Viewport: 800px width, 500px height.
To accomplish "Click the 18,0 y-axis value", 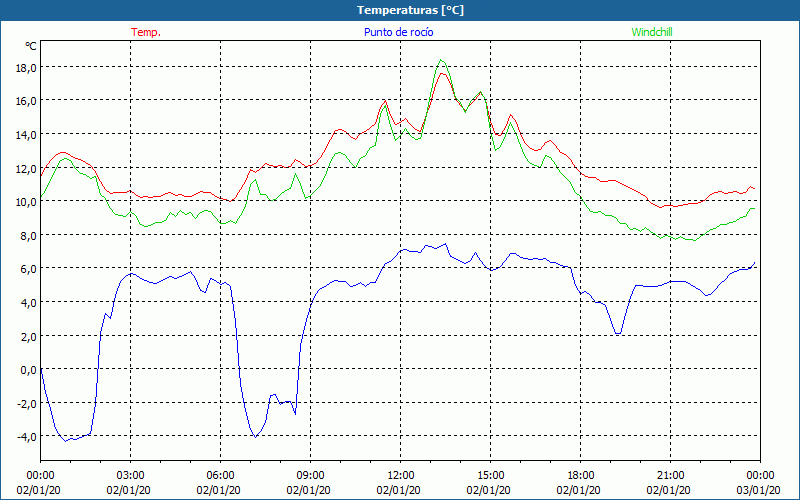I will 26,68.
